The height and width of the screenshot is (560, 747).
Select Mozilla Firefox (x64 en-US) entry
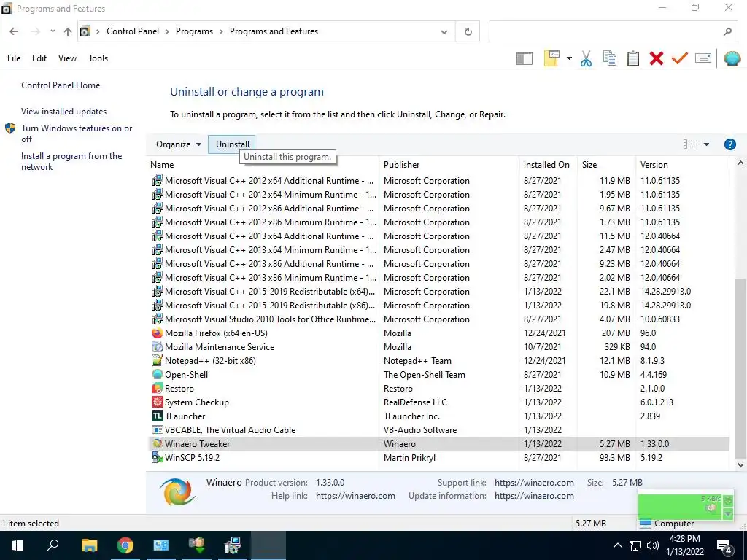(438, 333)
